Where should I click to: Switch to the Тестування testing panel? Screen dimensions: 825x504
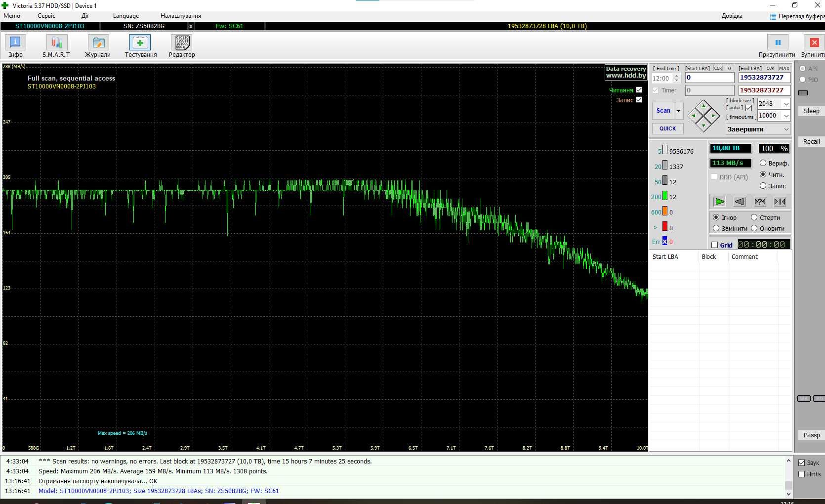tap(140, 46)
